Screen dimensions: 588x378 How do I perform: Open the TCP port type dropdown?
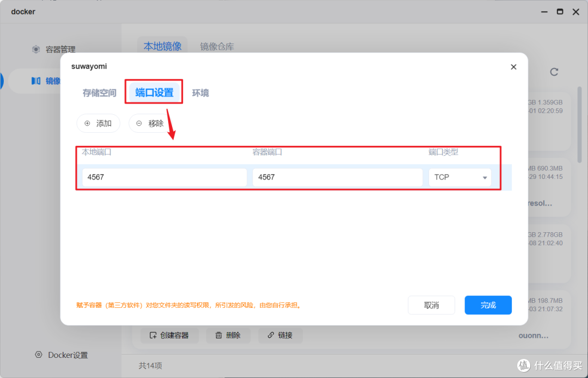(460, 177)
